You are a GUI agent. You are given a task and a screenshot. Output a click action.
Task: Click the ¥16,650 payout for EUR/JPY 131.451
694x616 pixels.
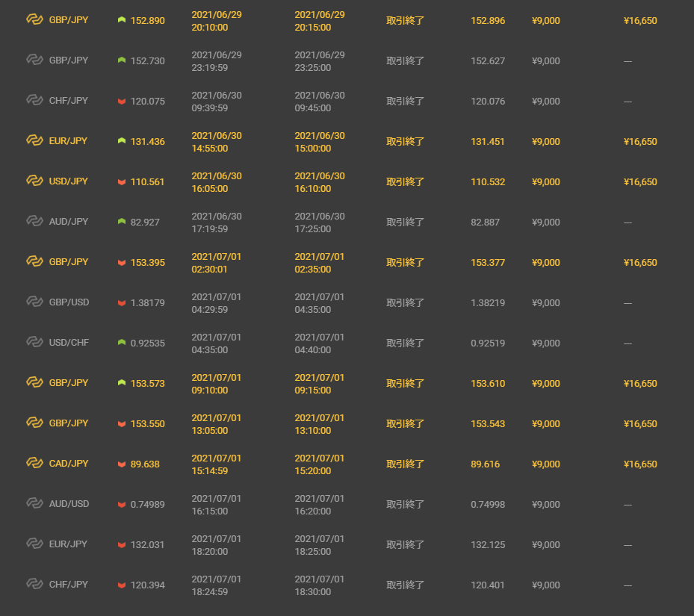click(x=640, y=142)
